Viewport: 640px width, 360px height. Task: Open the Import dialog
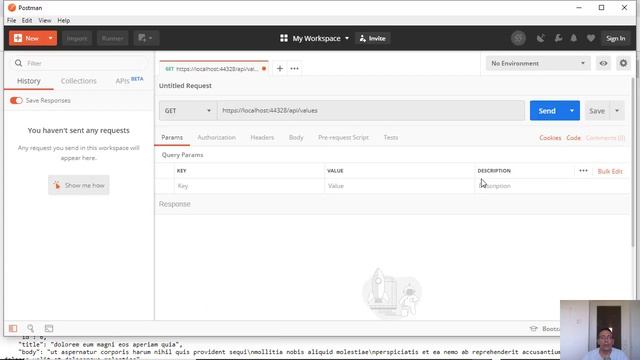[x=77, y=38]
